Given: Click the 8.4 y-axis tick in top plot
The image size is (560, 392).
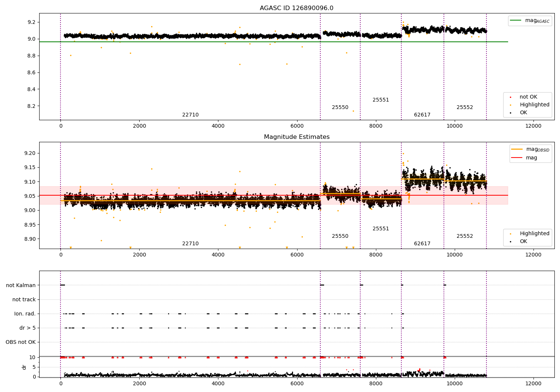Looking at the screenshot, I should pyautogui.click(x=31, y=89).
